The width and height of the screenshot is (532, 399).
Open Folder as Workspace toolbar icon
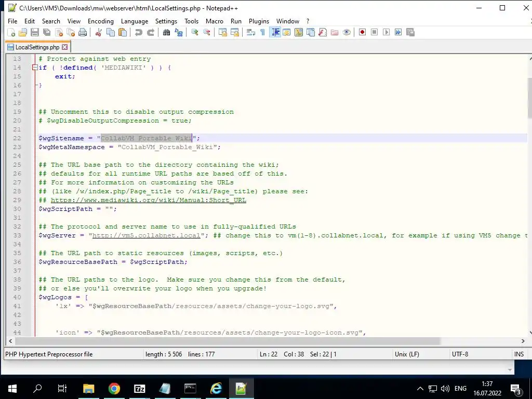[335, 32]
